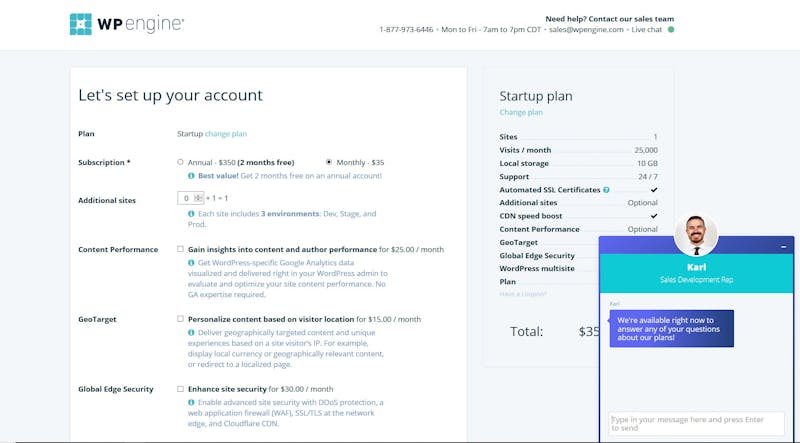Click Have a coupon link
Viewport: 800px width, 443px height.
pyautogui.click(x=523, y=294)
